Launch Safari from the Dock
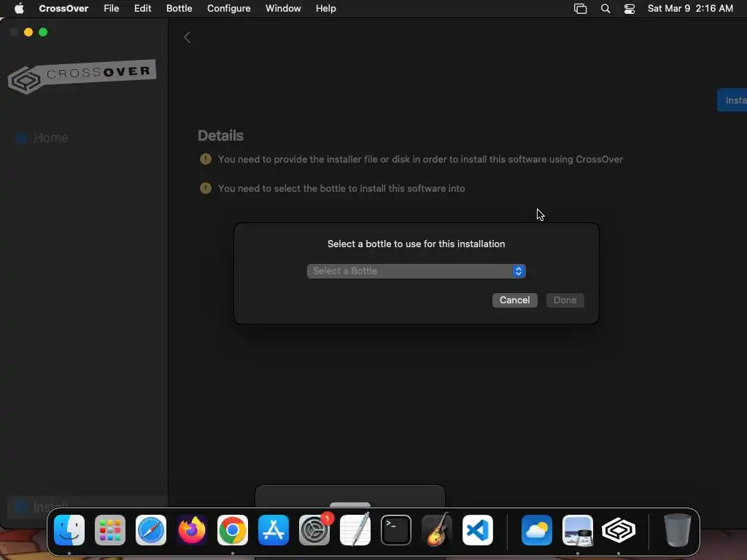This screenshot has height=560, width=747. 151,530
